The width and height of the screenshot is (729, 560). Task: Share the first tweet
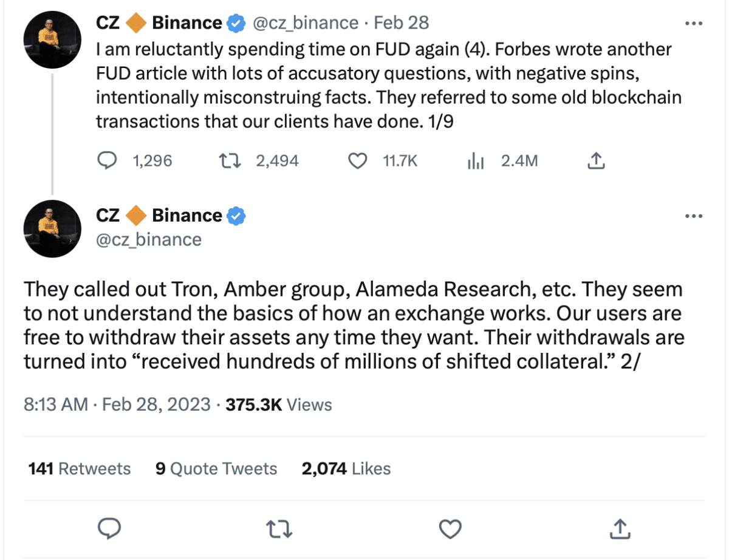596,160
